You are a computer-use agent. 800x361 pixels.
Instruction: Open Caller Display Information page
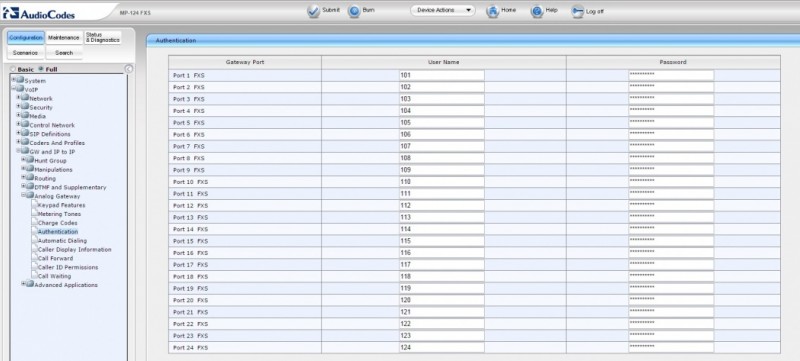(74, 250)
